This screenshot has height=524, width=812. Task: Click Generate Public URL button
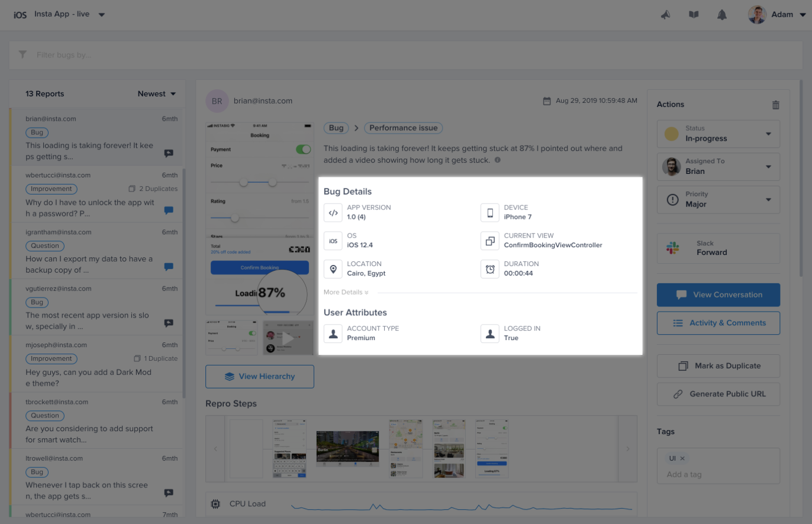click(718, 394)
